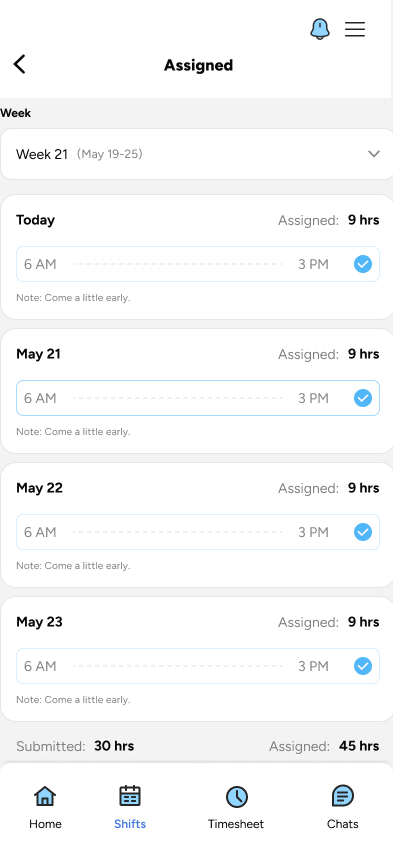Open the Week 21 (May 19-25) selector
This screenshot has height=852, width=393.
point(197,154)
